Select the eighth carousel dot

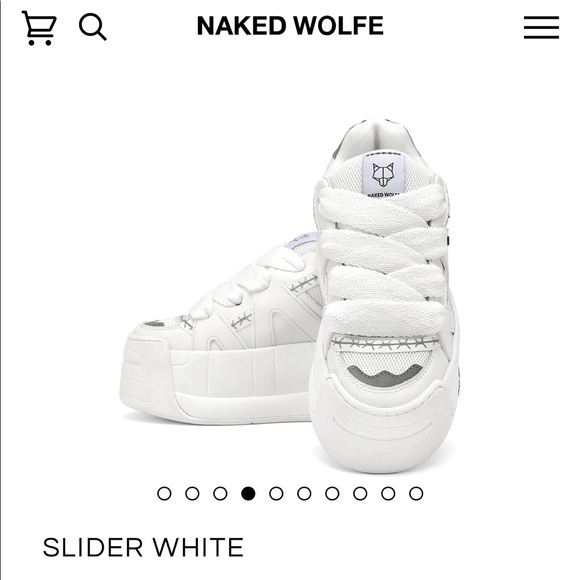coord(360,493)
